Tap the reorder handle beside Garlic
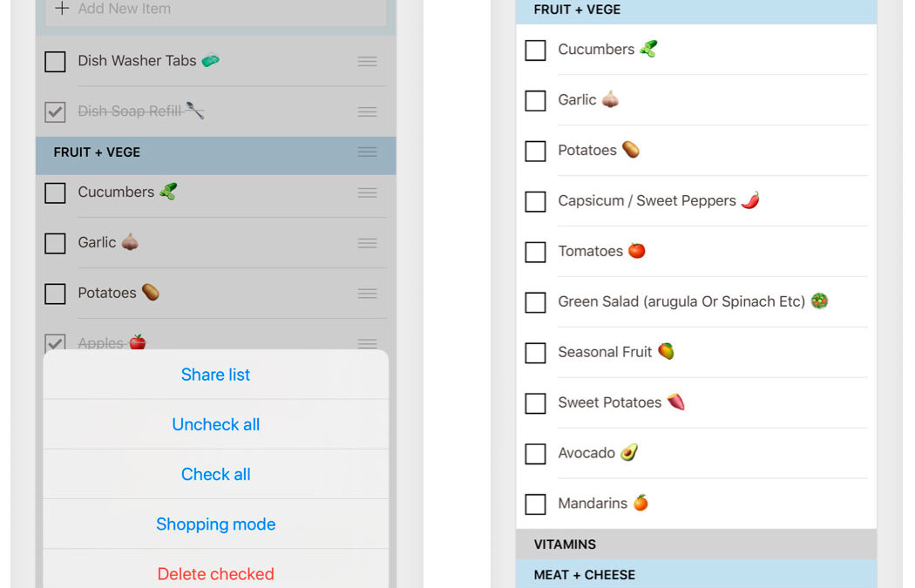915x588 pixels. pyautogui.click(x=367, y=243)
